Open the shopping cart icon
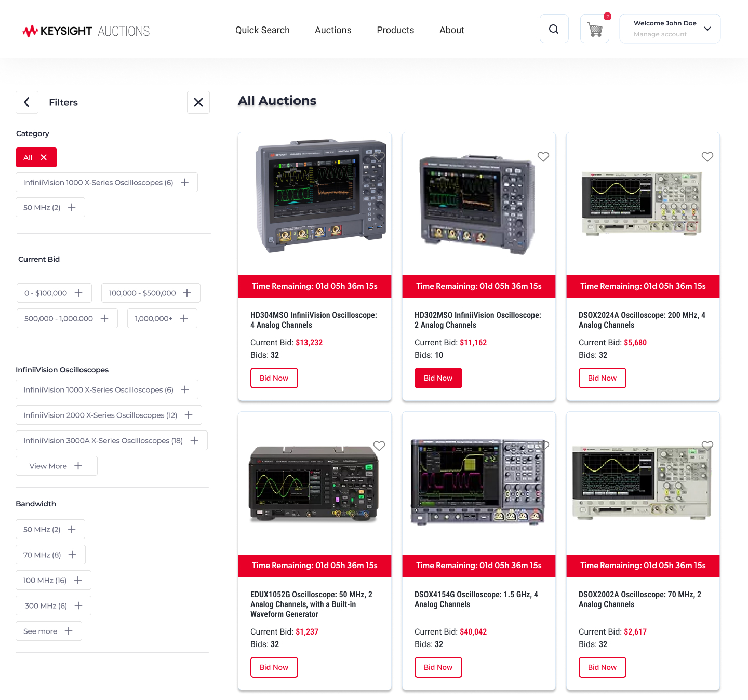The height and width of the screenshot is (700, 748). pyautogui.click(x=595, y=29)
